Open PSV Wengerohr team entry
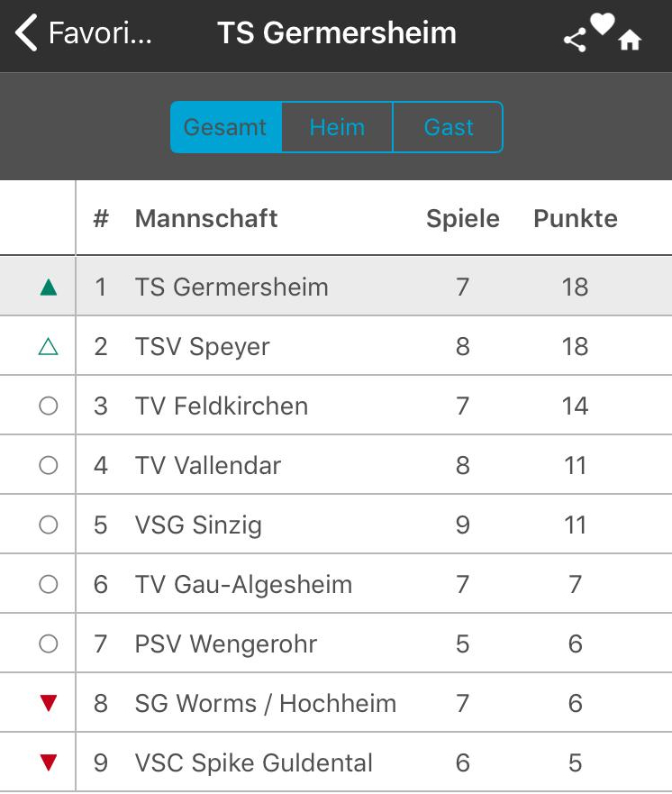The image size is (672, 794). click(x=336, y=643)
